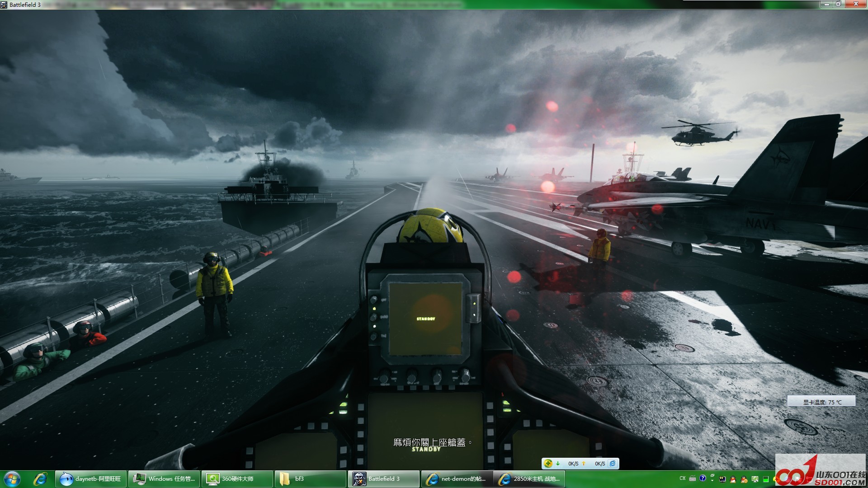Screen dimensions: 868x488
Task: Click Battlefield 3 taskbar button
Action: click(383, 479)
